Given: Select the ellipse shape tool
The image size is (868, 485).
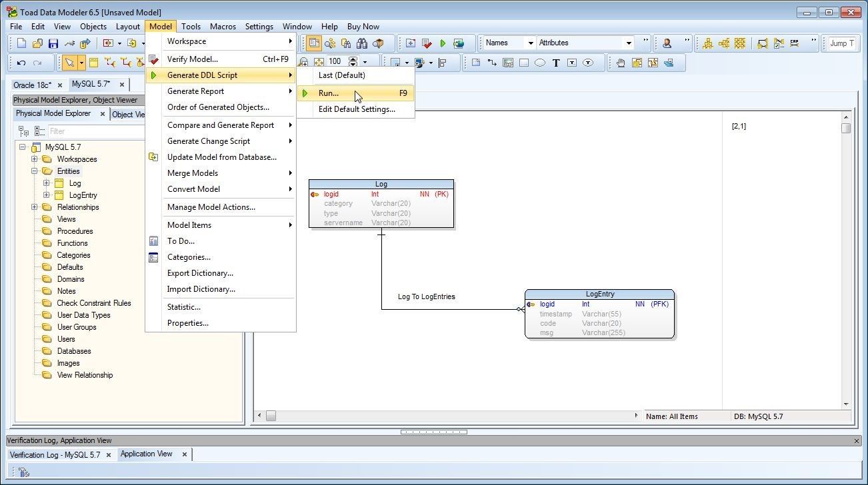Looking at the screenshot, I should pos(540,63).
